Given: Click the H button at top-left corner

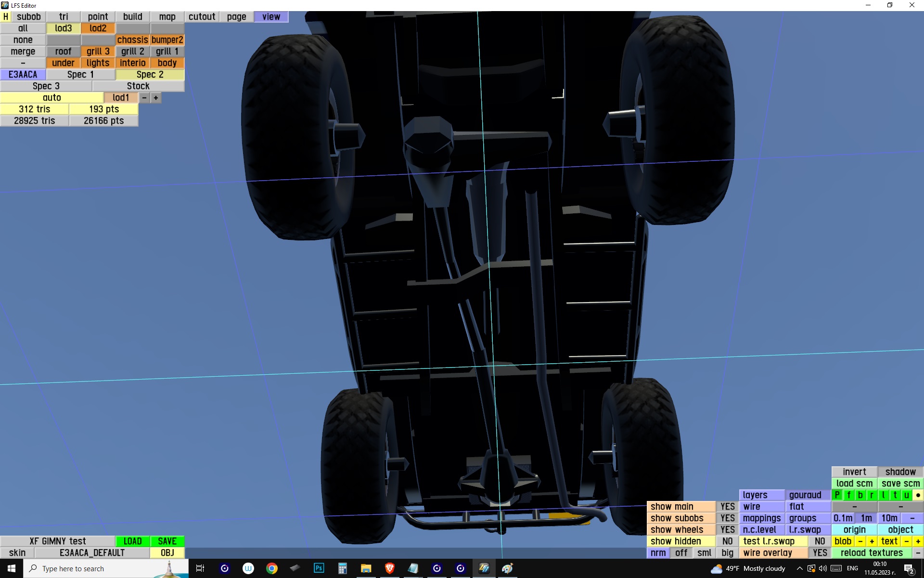Looking at the screenshot, I should coord(5,16).
